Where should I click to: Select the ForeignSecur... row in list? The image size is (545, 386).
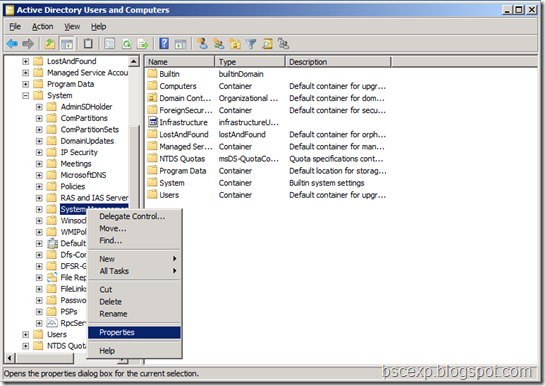click(267, 110)
